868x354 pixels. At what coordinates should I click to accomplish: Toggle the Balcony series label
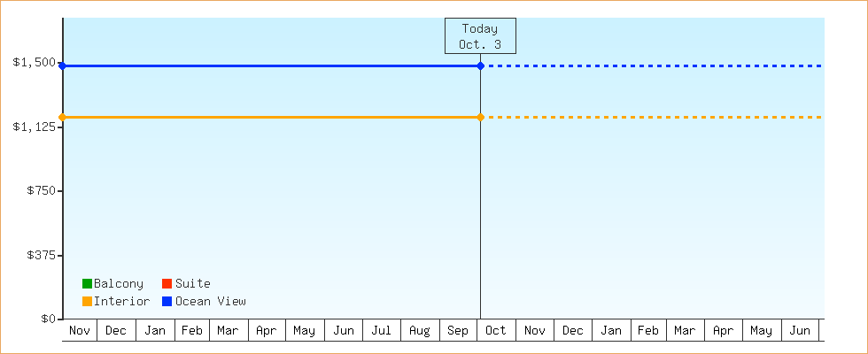click(119, 283)
